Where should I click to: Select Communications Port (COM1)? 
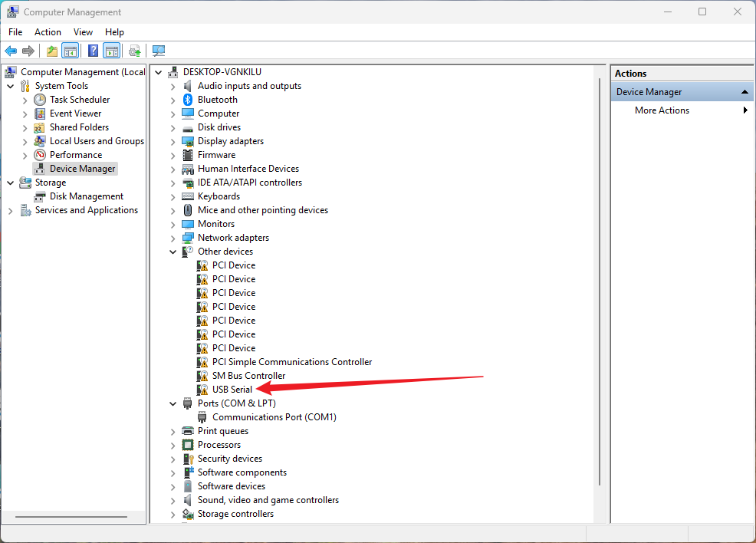(x=274, y=417)
